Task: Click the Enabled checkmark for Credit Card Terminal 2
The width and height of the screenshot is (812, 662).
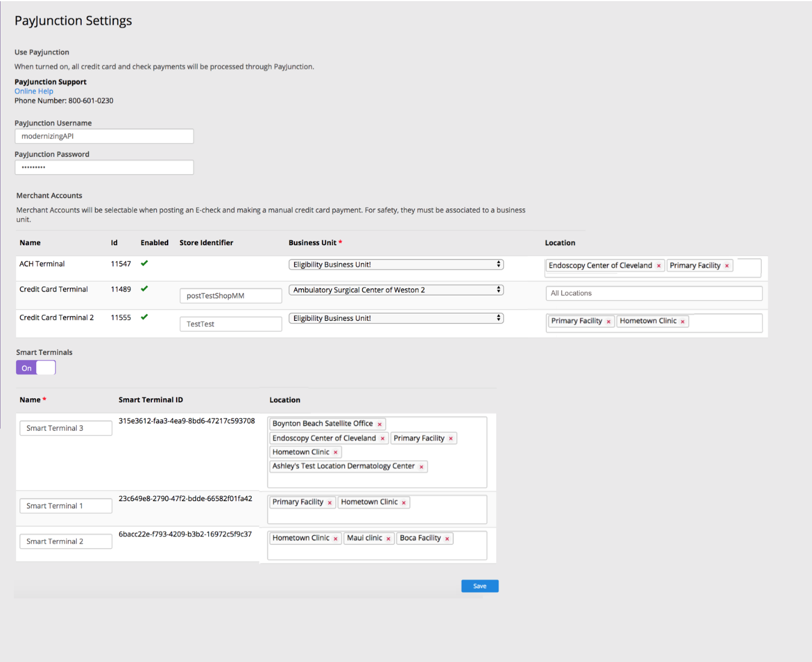Action: pyautogui.click(x=144, y=317)
